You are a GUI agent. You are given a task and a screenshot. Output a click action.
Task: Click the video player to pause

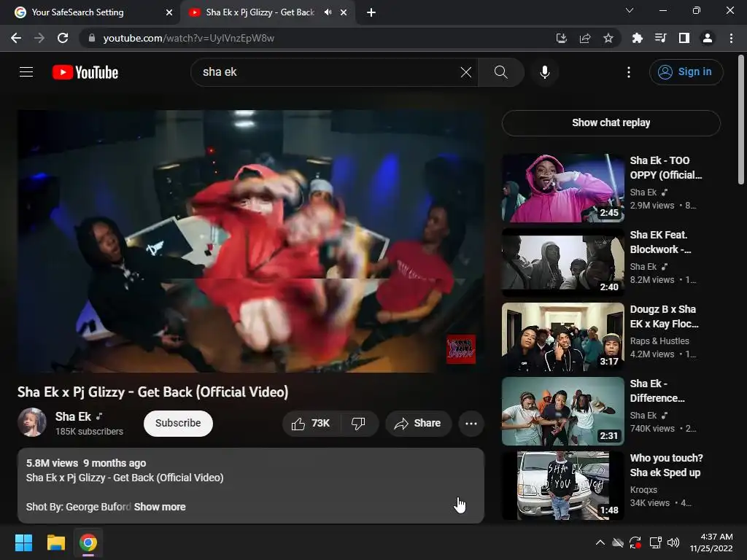(251, 241)
